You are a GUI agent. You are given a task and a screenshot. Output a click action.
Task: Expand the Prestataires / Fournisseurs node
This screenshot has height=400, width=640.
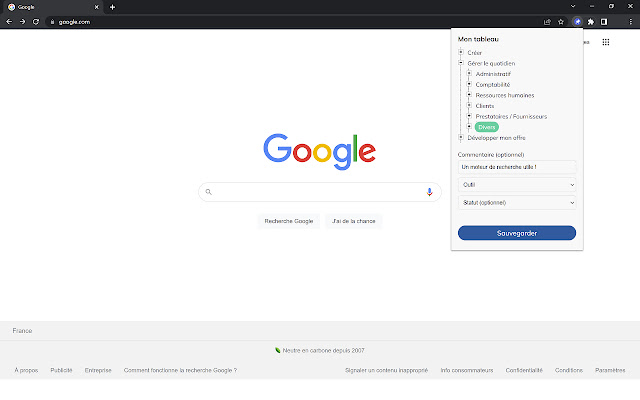[x=469, y=116]
